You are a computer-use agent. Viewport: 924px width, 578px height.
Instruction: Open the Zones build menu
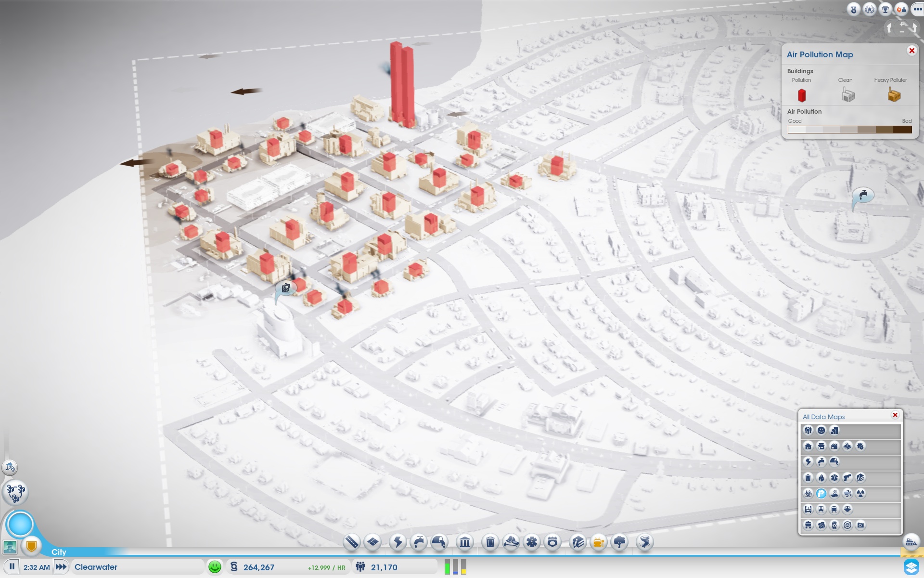click(x=373, y=542)
